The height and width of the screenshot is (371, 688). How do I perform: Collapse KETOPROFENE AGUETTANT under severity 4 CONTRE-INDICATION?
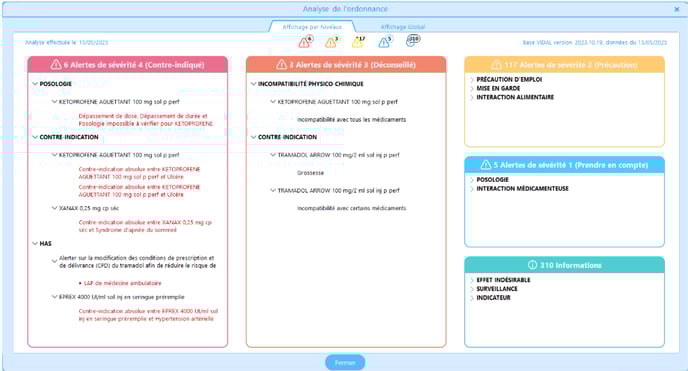point(54,155)
